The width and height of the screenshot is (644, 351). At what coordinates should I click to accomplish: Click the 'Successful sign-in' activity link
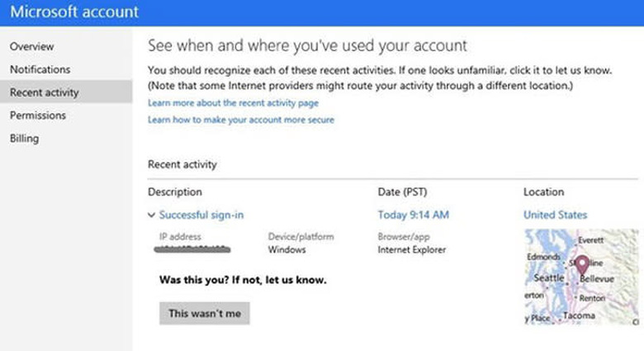201,216
